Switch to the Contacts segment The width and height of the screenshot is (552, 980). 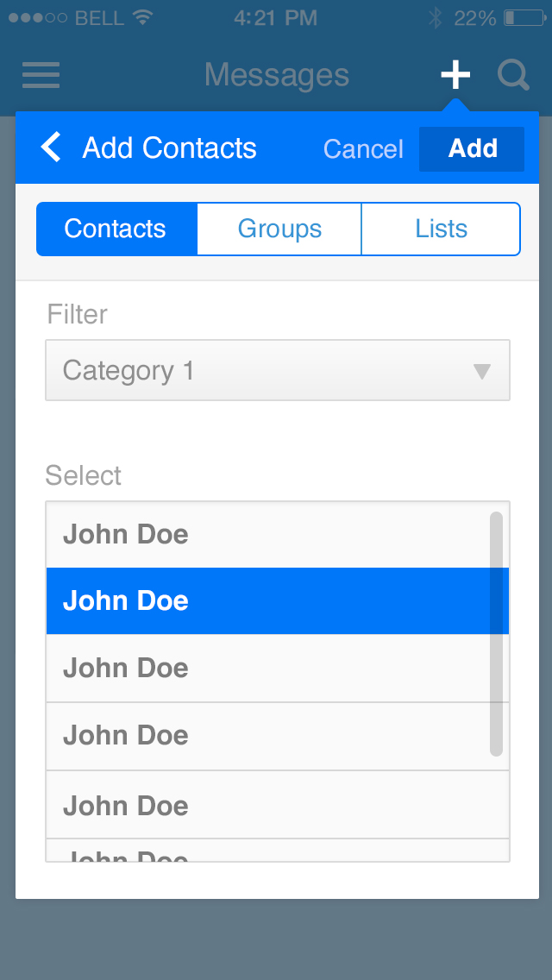(x=116, y=229)
